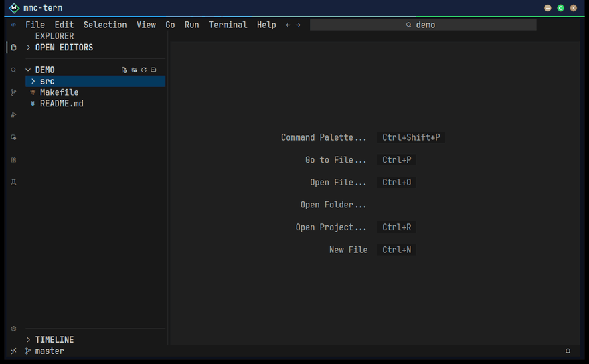The width and height of the screenshot is (589, 364).
Task: Click the README.md markdown file icon
Action: tap(33, 104)
